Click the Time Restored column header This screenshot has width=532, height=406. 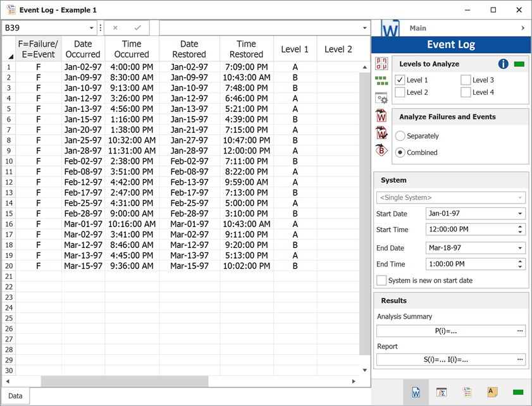[x=247, y=49]
